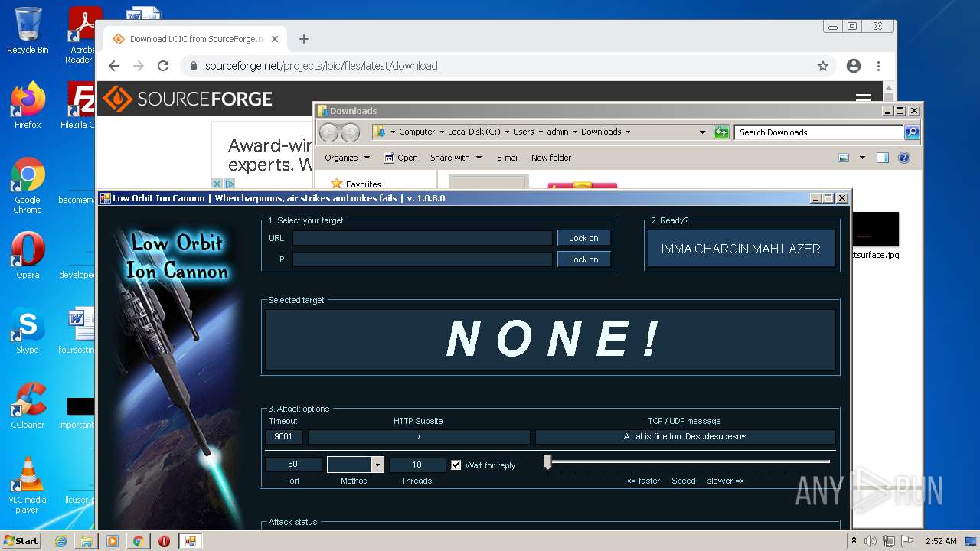This screenshot has width=980, height=551.
Task: Click E-mail in Explorer toolbar
Action: 508,158
